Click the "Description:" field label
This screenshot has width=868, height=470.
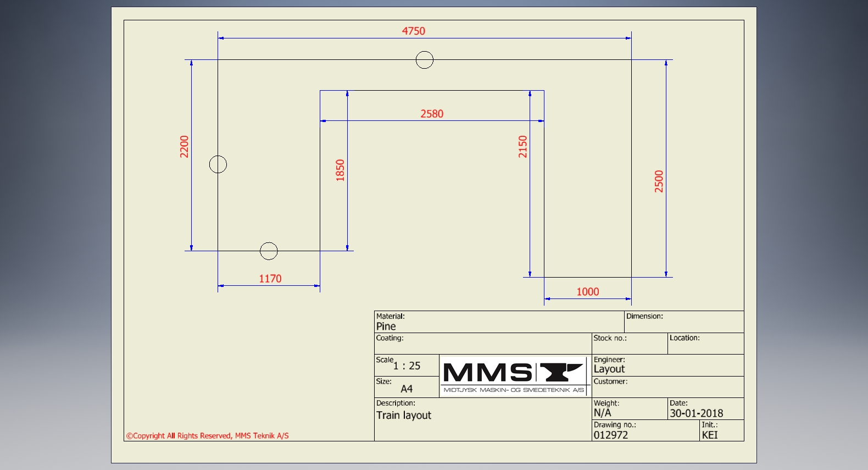pyautogui.click(x=396, y=403)
